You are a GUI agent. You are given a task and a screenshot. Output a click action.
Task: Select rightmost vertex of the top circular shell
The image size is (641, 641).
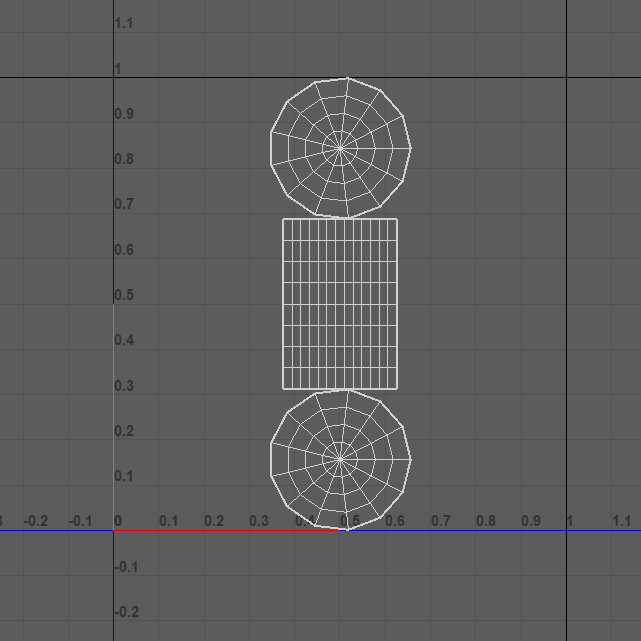(411, 148)
